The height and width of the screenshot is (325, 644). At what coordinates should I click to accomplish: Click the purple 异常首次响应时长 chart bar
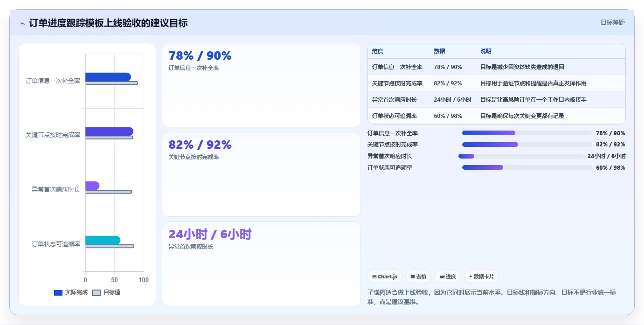pyautogui.click(x=92, y=186)
